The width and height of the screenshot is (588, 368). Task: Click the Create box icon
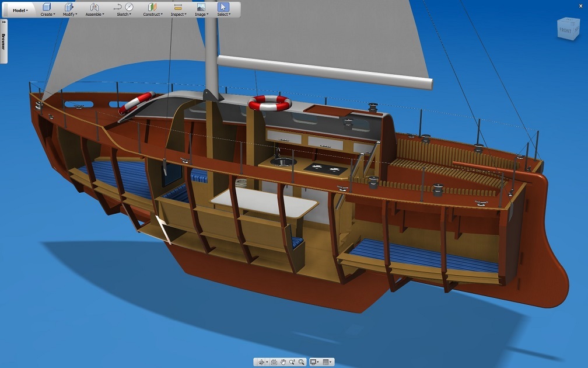[x=47, y=7]
